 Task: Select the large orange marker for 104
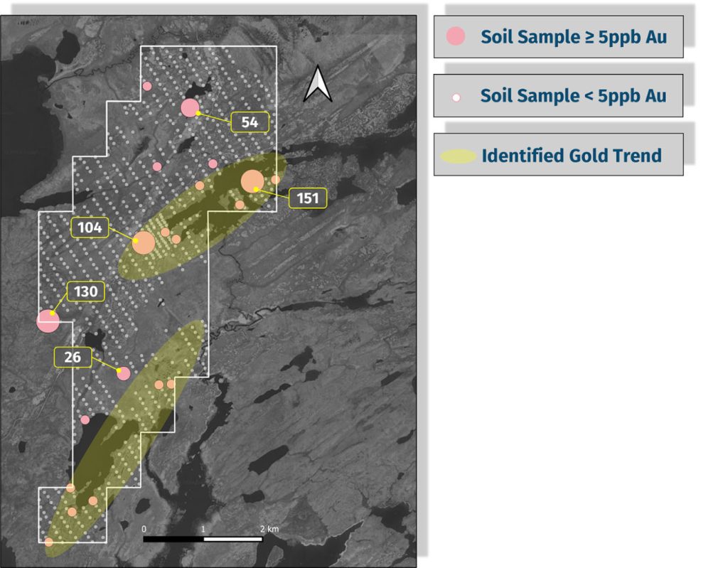pos(144,242)
